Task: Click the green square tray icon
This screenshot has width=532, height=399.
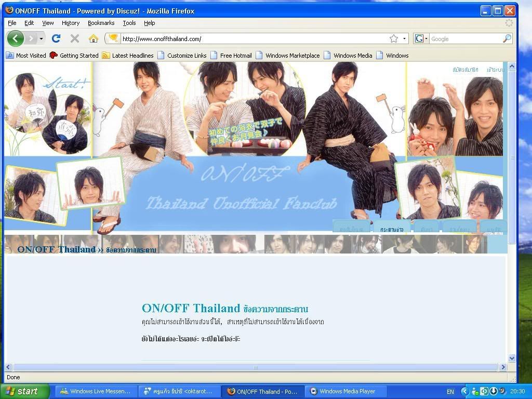Action: pyautogui.click(x=484, y=391)
